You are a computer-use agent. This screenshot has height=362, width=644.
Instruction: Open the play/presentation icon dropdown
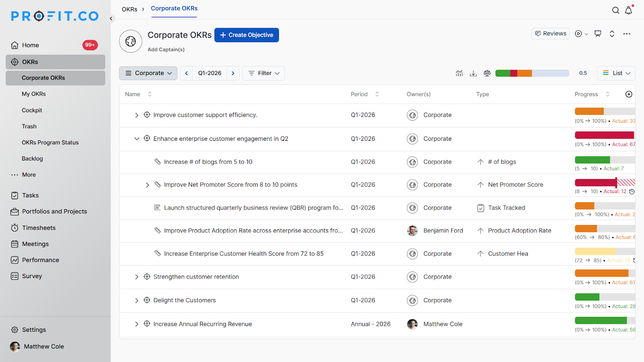tap(582, 34)
